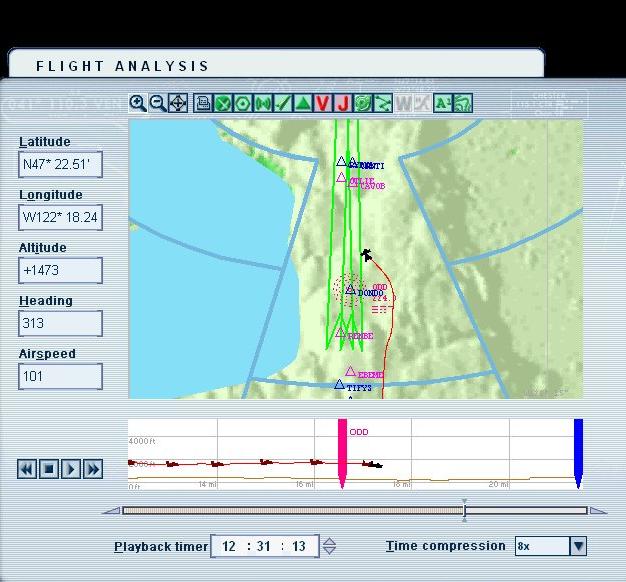Toggle the Jet routes red J icon
626x582 pixels.
[x=343, y=103]
